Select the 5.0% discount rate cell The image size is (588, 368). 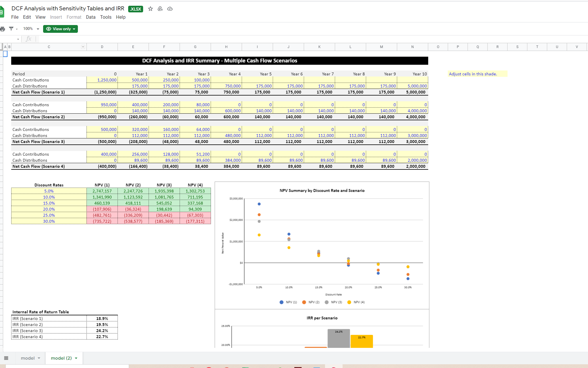pyautogui.click(x=49, y=191)
